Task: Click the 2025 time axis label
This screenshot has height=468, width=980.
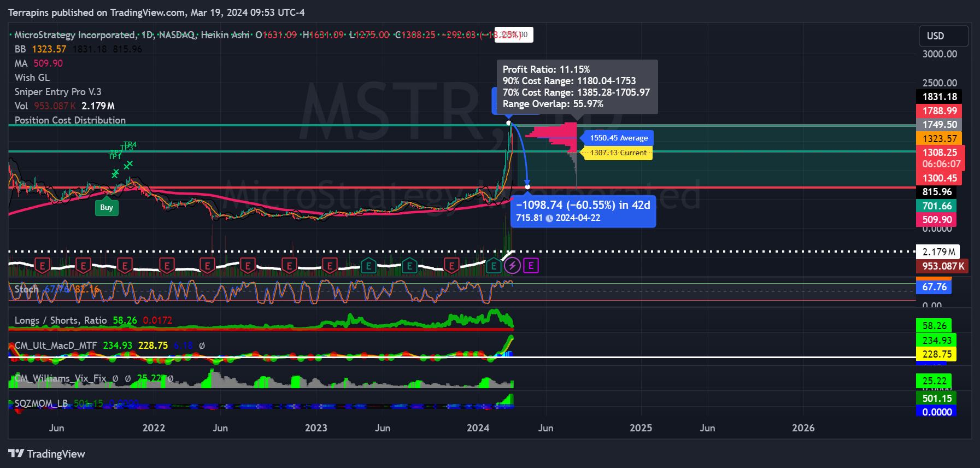Action: pos(641,428)
